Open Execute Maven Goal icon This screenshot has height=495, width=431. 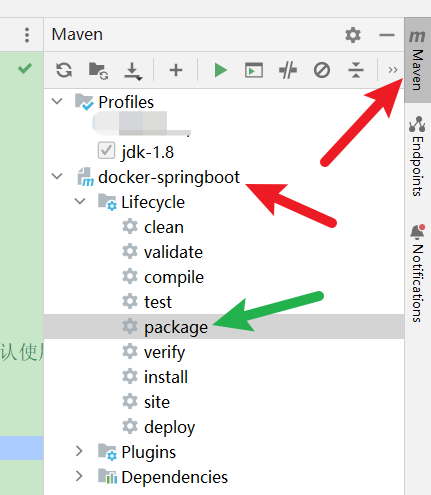[x=254, y=70]
